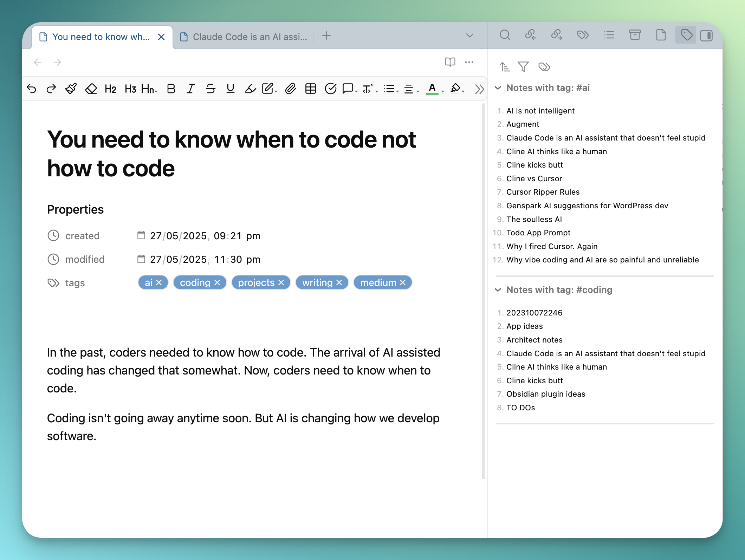745x560 pixels.
Task: Insert a table from the toolbar
Action: point(310,89)
